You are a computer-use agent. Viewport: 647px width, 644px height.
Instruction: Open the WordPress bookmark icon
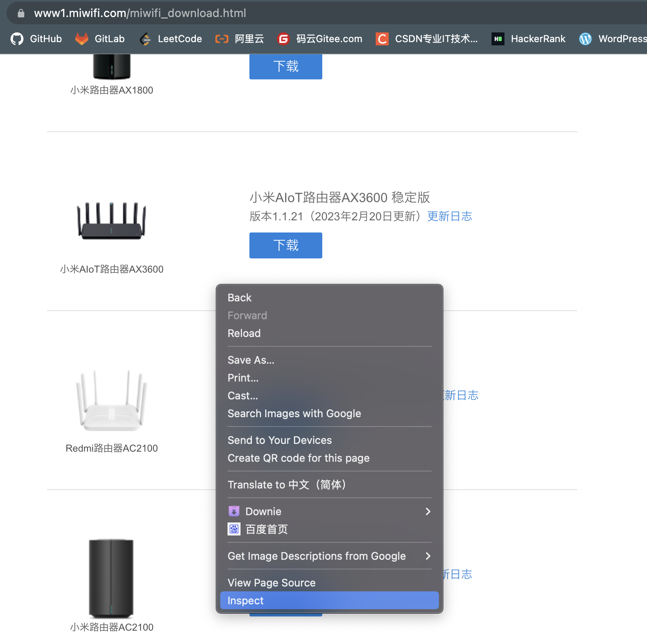click(585, 39)
